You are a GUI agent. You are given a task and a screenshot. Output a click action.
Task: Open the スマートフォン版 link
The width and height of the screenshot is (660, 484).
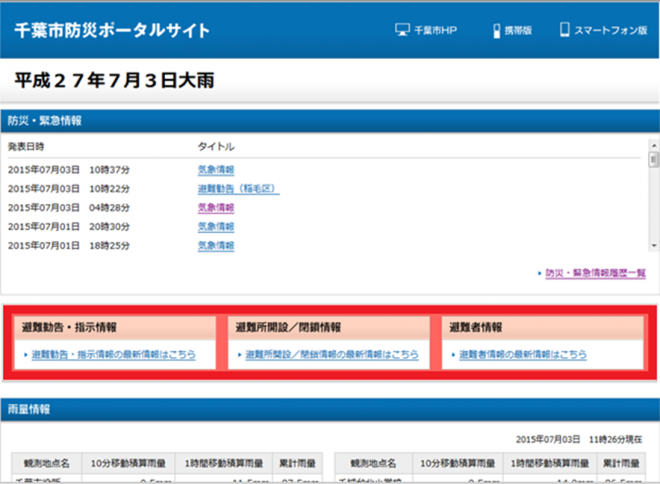pyautogui.click(x=611, y=30)
